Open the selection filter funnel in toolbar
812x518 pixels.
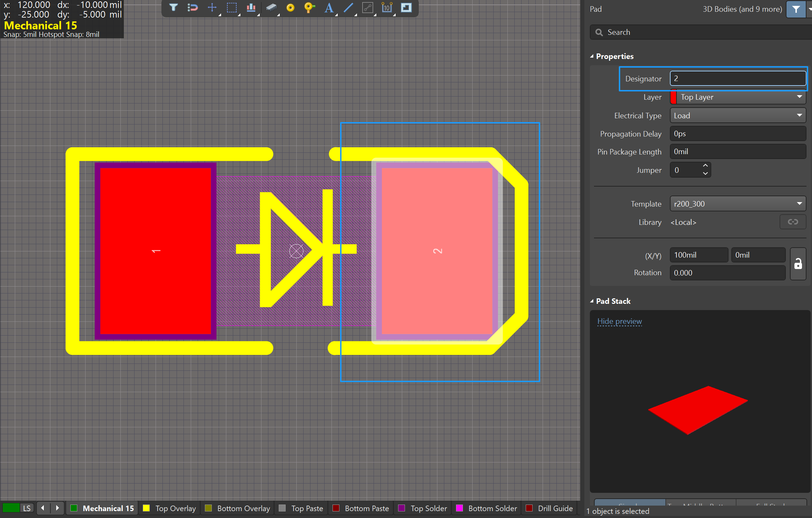[173, 7]
